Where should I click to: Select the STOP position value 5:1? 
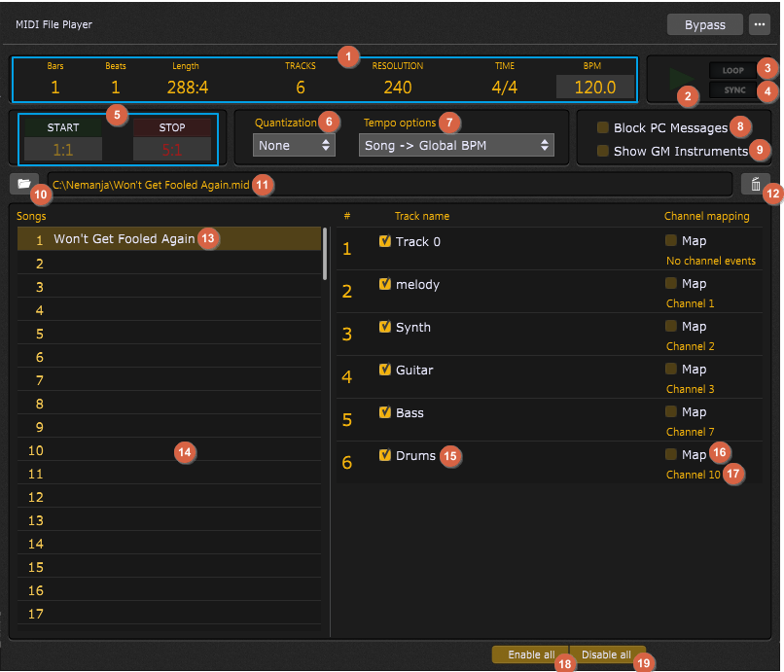pyautogui.click(x=172, y=149)
